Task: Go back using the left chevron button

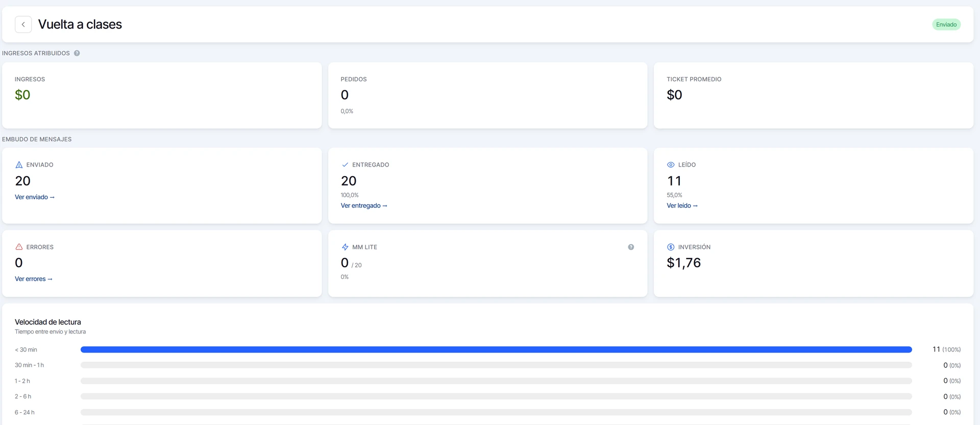Action: click(x=23, y=25)
